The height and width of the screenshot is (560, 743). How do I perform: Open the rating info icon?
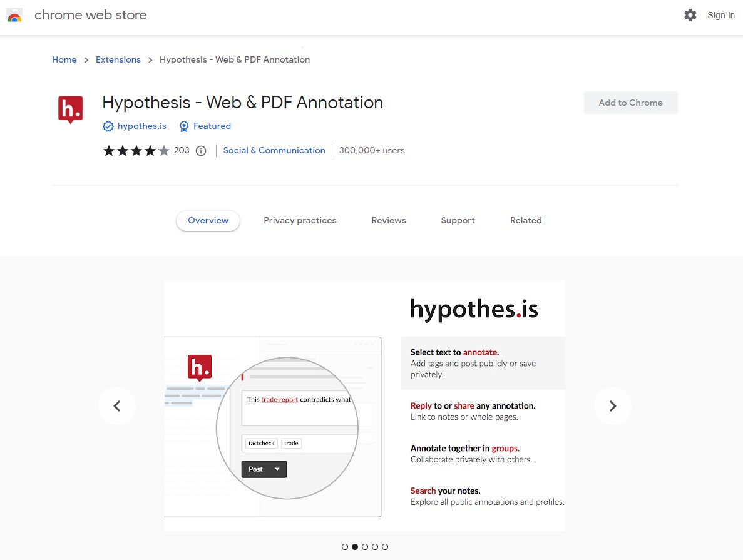tap(200, 150)
